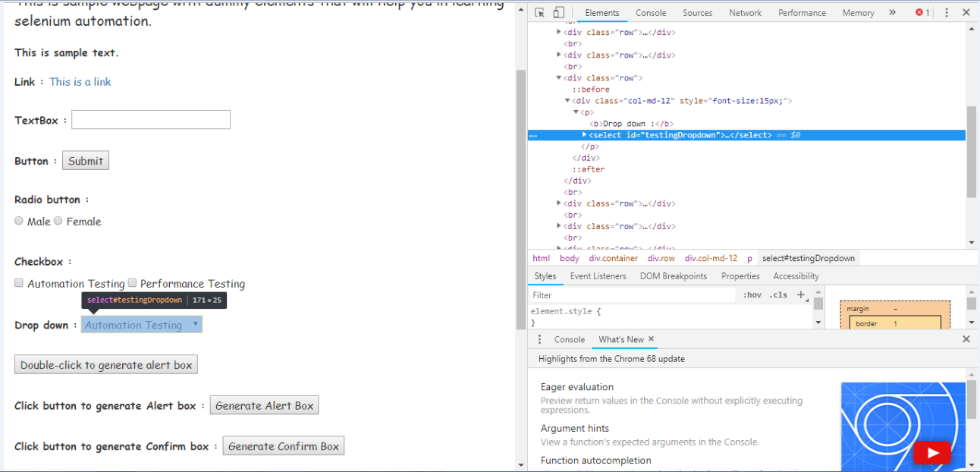Click the new style rule plus icon
The height and width of the screenshot is (472, 980).
(801, 294)
